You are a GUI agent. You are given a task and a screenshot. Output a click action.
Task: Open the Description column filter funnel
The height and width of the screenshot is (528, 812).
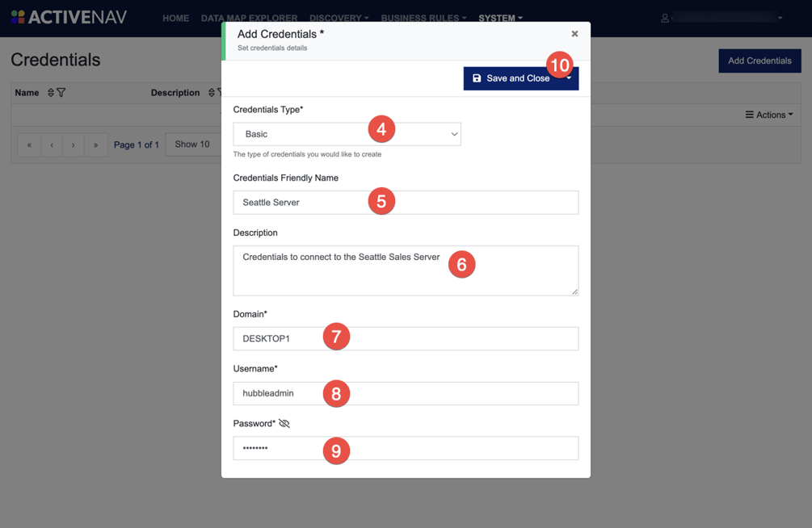(x=220, y=92)
